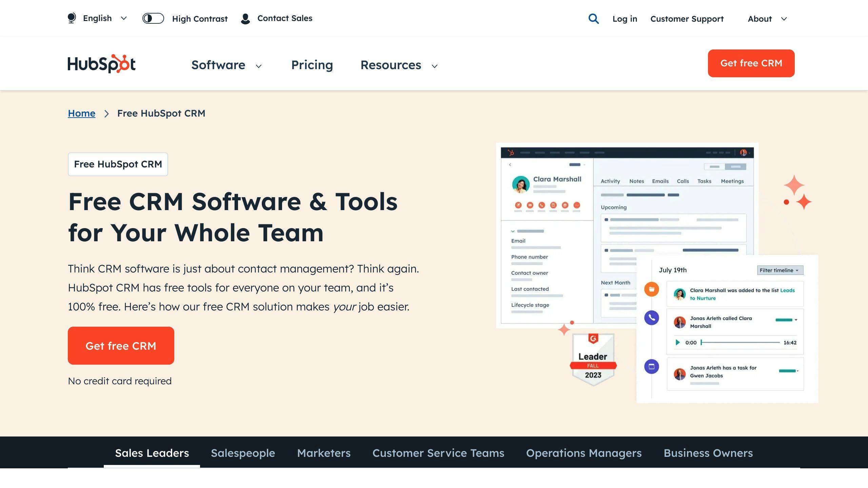This screenshot has height=488, width=868.
Task: Switch to the Salespeople tab
Action: coord(243,453)
